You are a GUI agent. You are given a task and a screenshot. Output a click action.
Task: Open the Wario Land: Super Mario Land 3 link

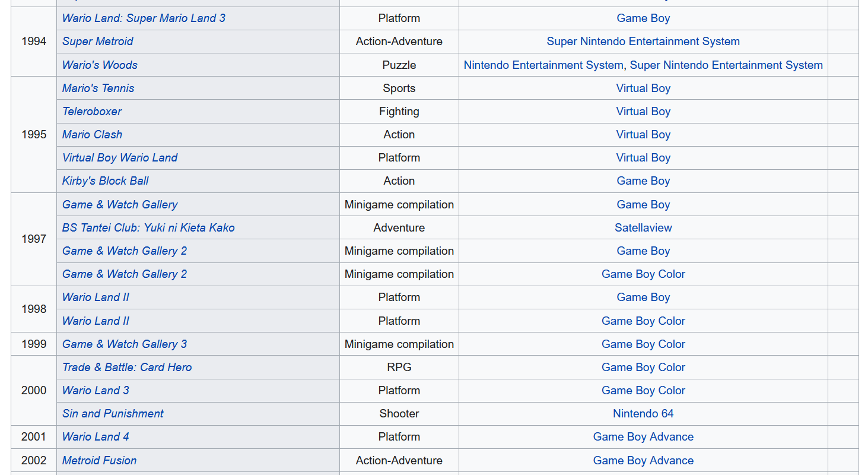pyautogui.click(x=144, y=18)
